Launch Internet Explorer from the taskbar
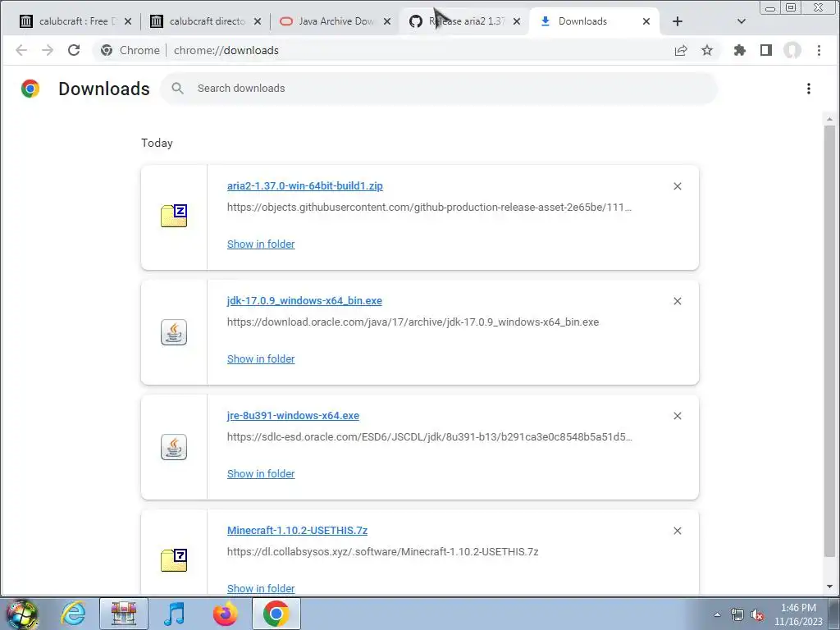The width and height of the screenshot is (840, 630). tap(73, 614)
